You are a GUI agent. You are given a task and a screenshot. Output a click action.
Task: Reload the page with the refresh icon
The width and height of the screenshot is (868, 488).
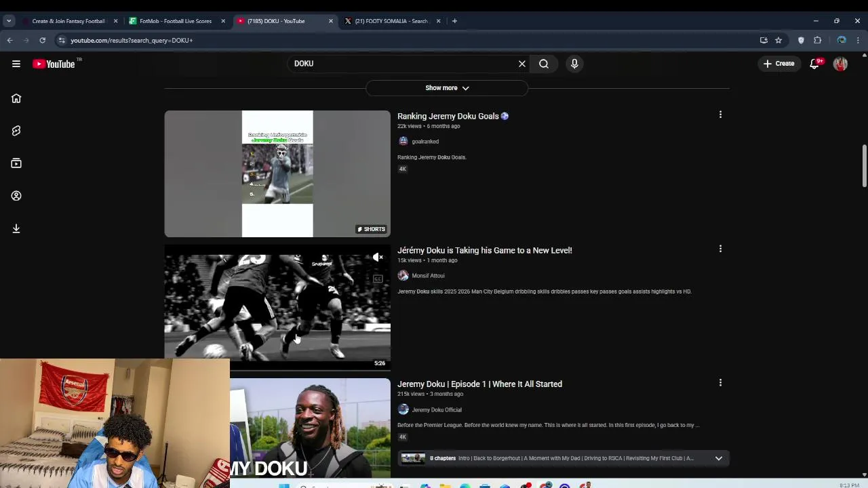click(x=42, y=40)
